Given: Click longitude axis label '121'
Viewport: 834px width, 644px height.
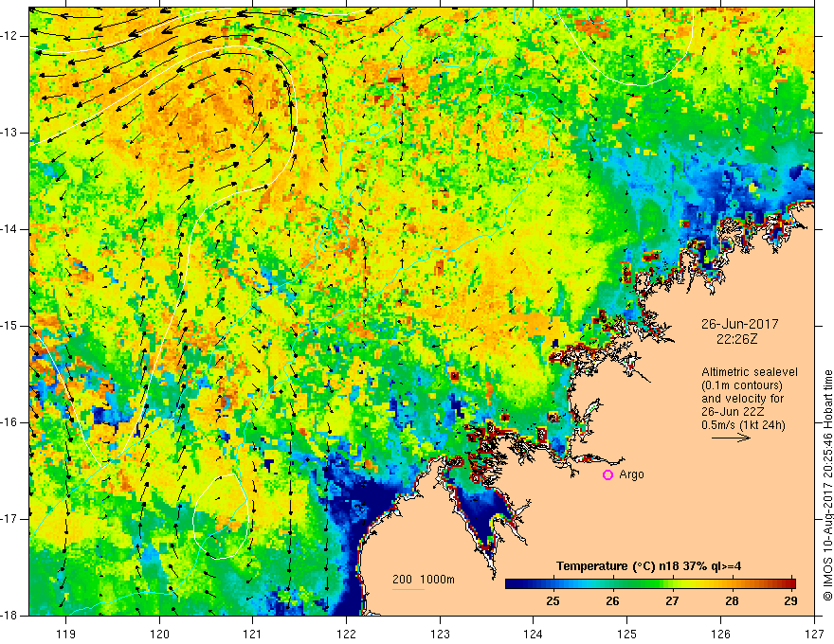Looking at the screenshot, I should [x=253, y=634].
